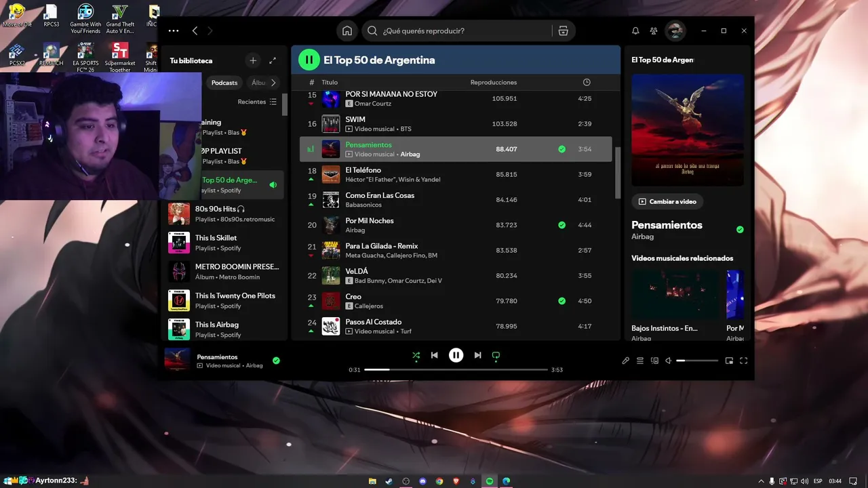Sort tracks by duration clock icon

pyautogui.click(x=587, y=82)
